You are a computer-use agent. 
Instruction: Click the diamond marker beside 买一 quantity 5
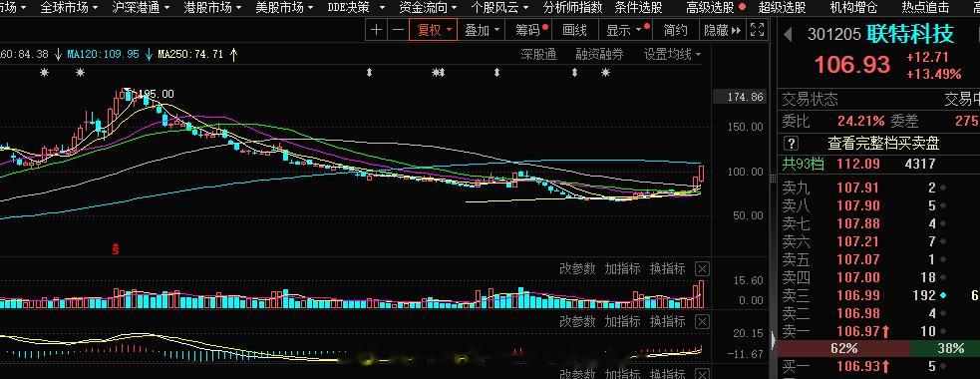942,366
